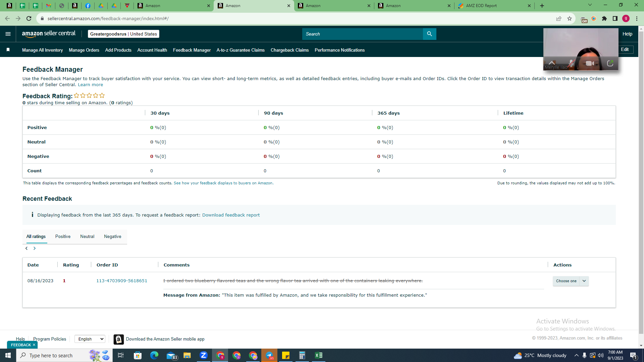Switch to the Negative feedback tab
Image resolution: width=644 pixels, height=362 pixels.
pos(113,236)
